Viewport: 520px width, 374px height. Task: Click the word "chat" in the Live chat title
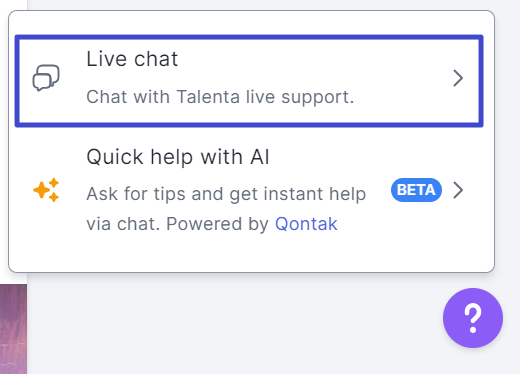(x=156, y=59)
